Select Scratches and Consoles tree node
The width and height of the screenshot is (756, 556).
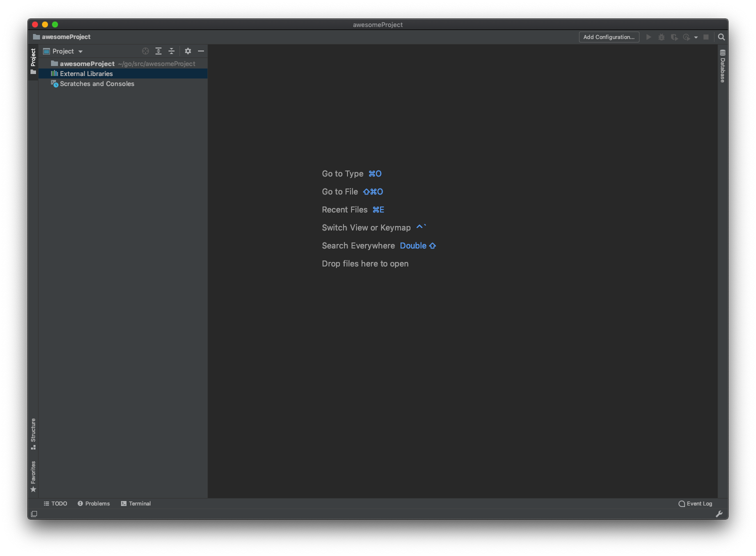click(x=123, y=83)
